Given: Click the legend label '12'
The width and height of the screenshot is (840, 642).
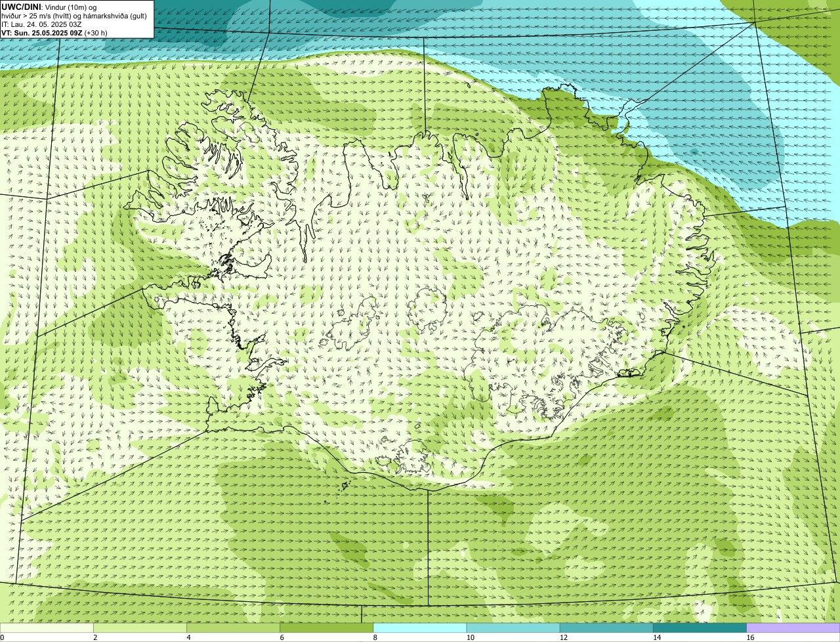Looking at the screenshot, I should click(564, 637).
